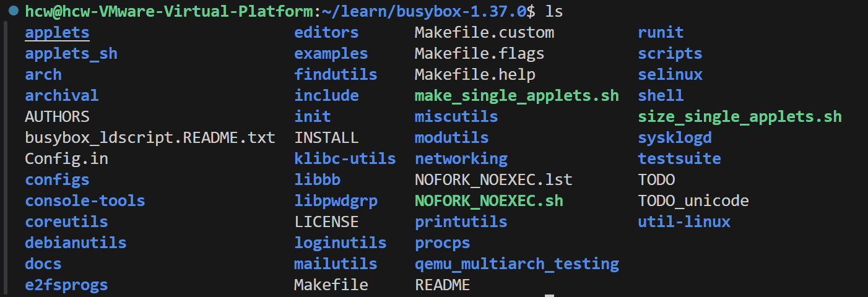Click the blue command decoration dot
This screenshot has height=297, width=868.
click(x=13, y=12)
